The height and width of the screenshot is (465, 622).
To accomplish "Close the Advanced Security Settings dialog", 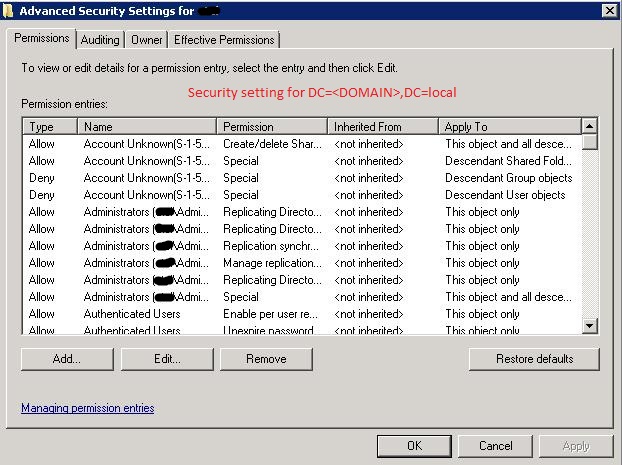I will point(609,10).
